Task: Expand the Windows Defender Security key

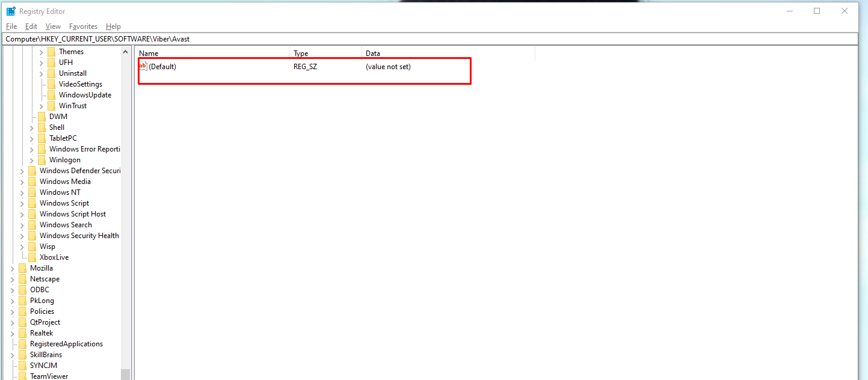Action: 22,171
